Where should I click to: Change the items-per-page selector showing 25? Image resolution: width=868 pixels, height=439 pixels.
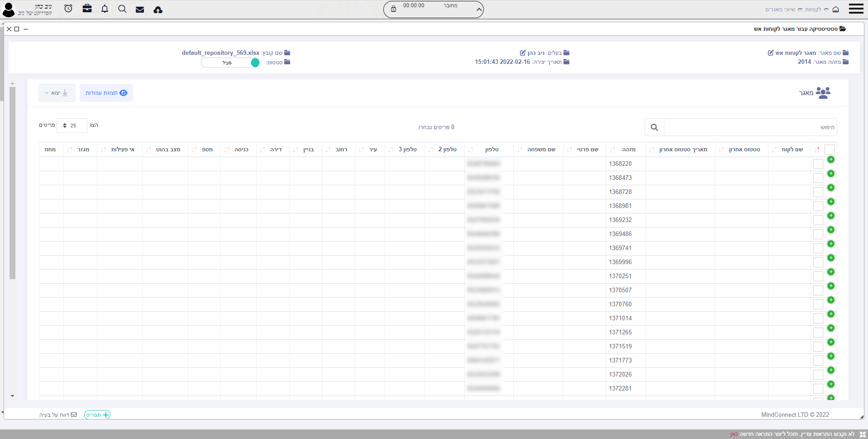tap(72, 125)
